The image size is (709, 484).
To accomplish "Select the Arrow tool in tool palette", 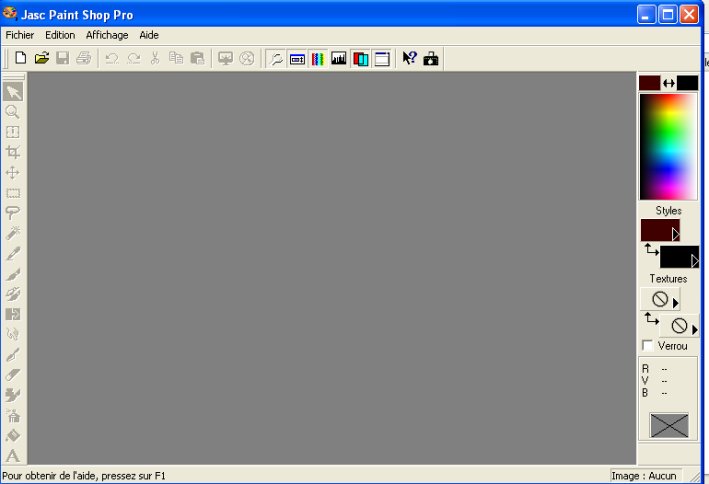I will coord(13,92).
